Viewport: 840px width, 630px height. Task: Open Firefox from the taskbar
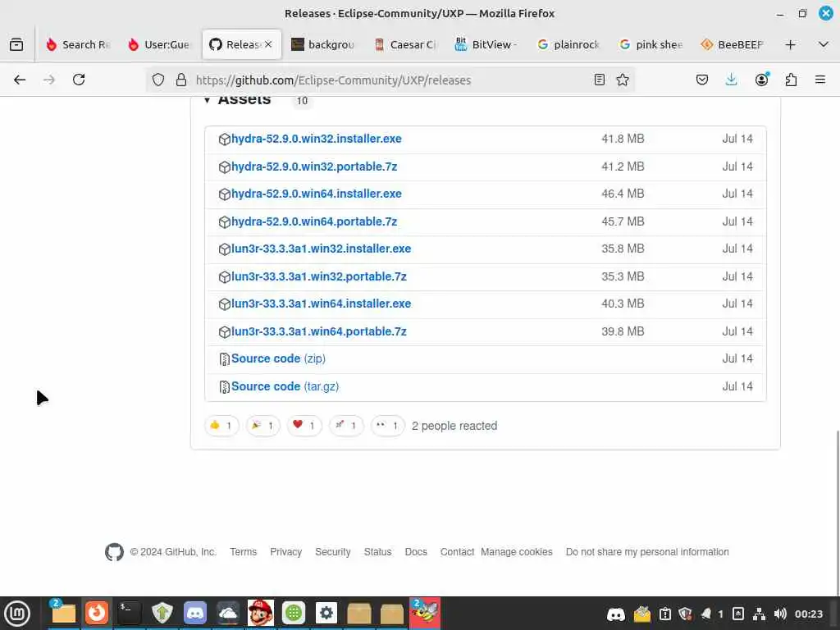coord(97,613)
